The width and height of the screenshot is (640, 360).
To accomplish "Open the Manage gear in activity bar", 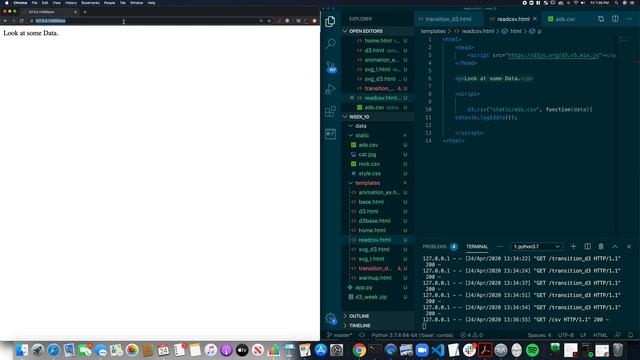I will [331, 318].
